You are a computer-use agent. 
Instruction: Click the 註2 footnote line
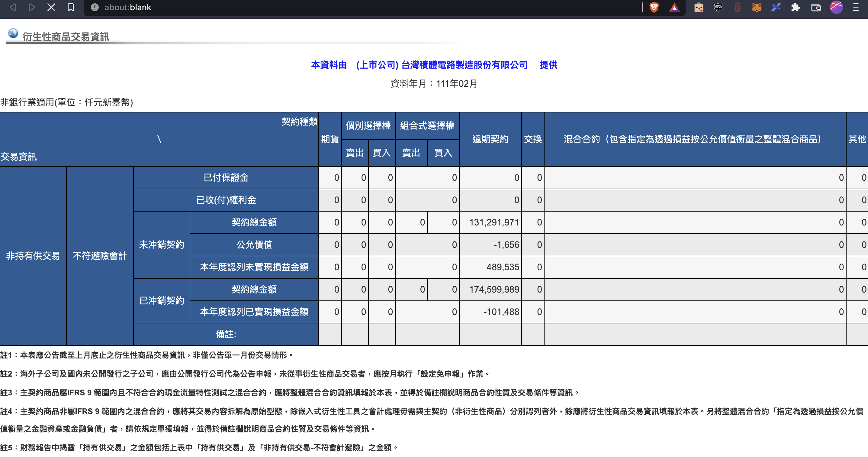pos(245,374)
